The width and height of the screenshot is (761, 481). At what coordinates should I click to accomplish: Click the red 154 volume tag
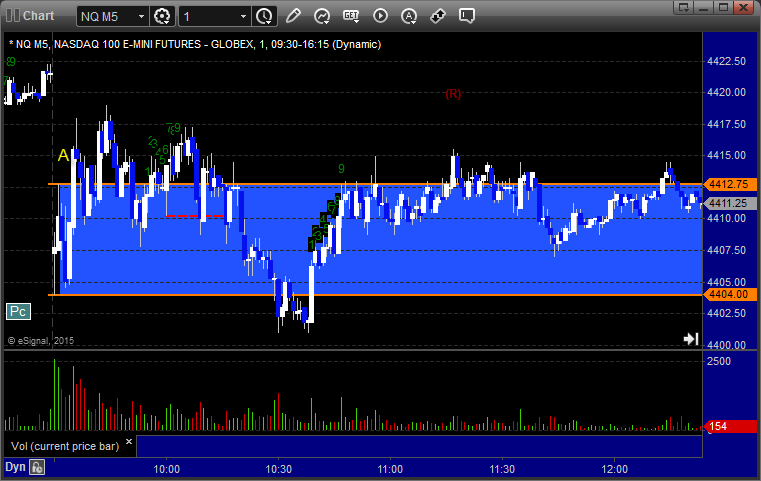[729, 427]
